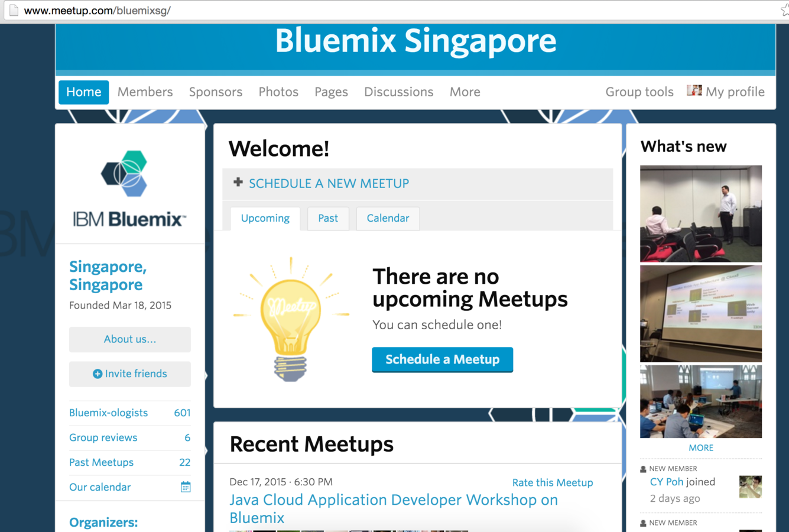Click the 22 past meetups count
Image resolution: width=789 pixels, height=532 pixels.
184,462
